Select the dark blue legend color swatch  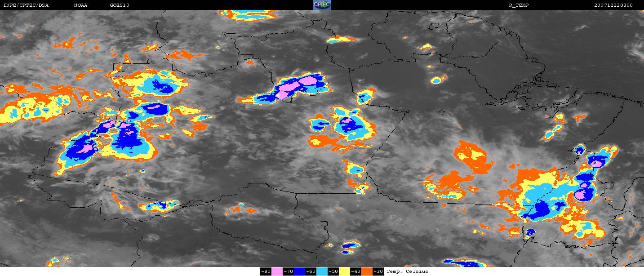[300, 272]
